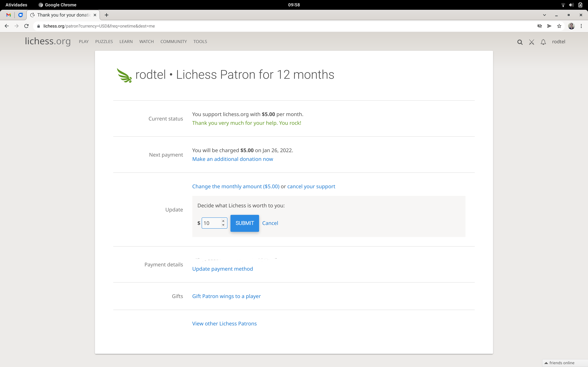
Task: Open the notifications bell icon
Action: click(543, 42)
